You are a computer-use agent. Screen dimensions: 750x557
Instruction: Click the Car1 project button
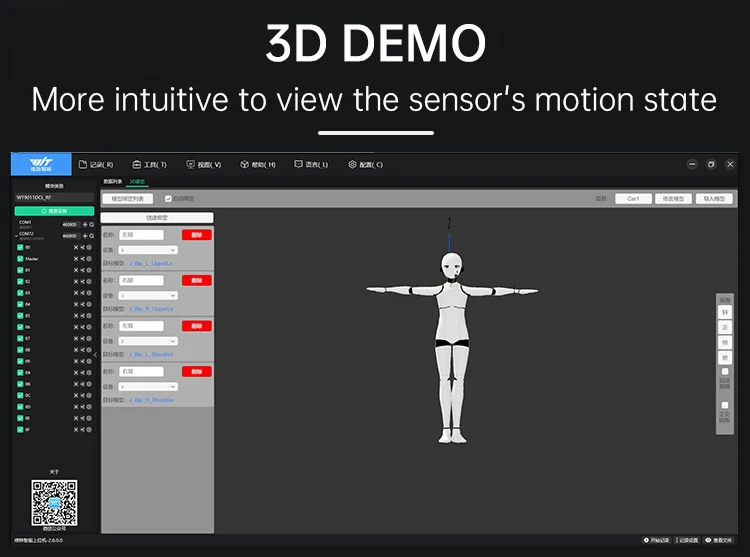[x=633, y=198]
